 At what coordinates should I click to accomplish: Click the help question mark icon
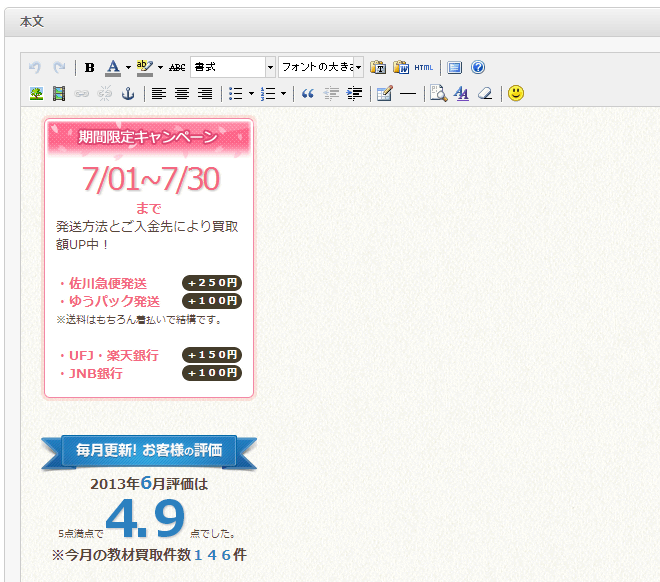(478, 68)
